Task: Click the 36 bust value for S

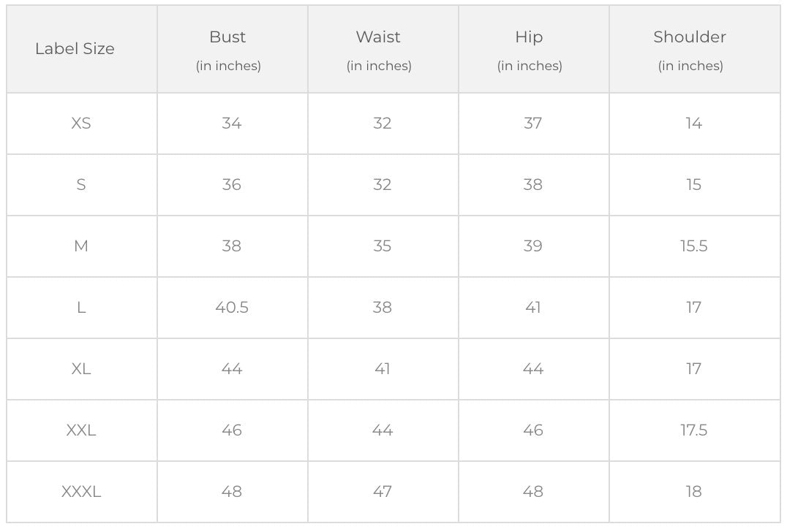Action: (x=232, y=185)
